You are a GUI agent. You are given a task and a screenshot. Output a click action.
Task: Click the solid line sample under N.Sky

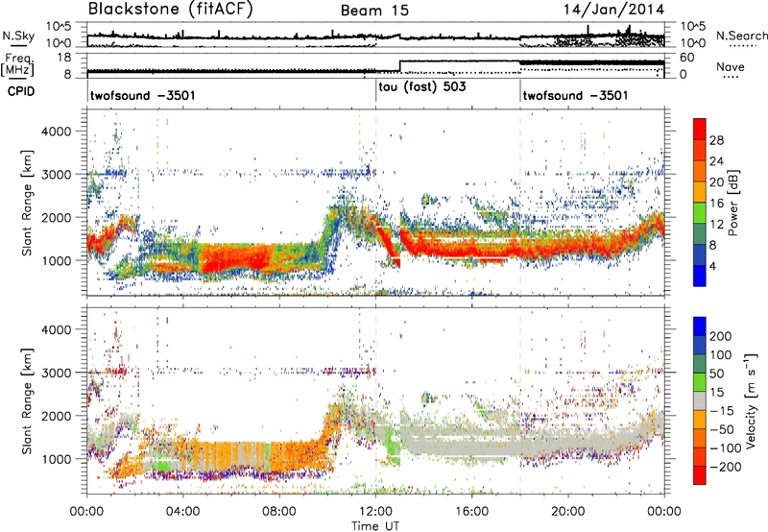(18, 45)
